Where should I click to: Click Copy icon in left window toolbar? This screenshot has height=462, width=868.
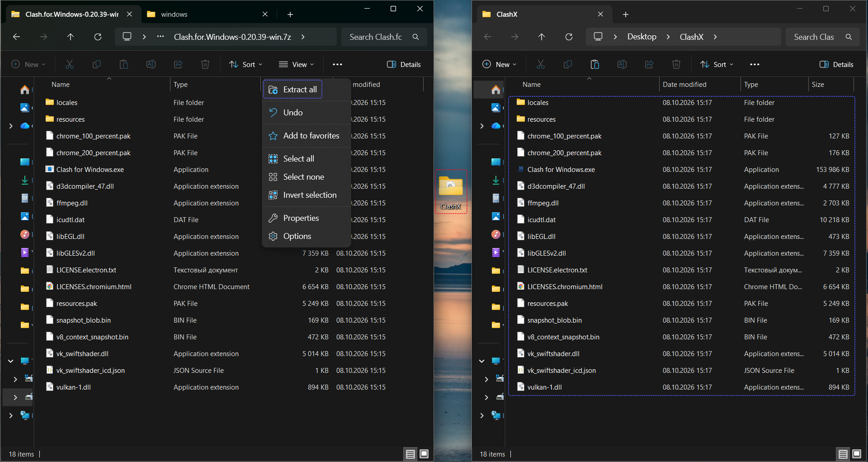pos(97,64)
